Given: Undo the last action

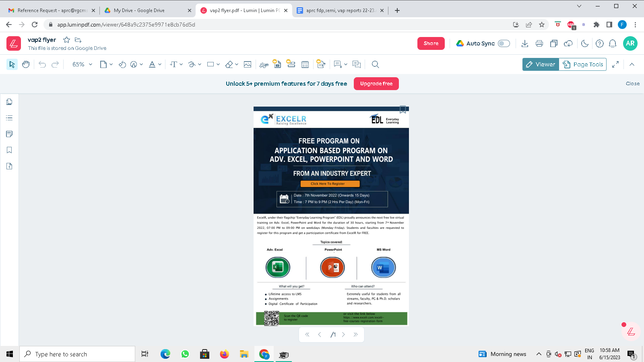Looking at the screenshot, I should (42, 64).
